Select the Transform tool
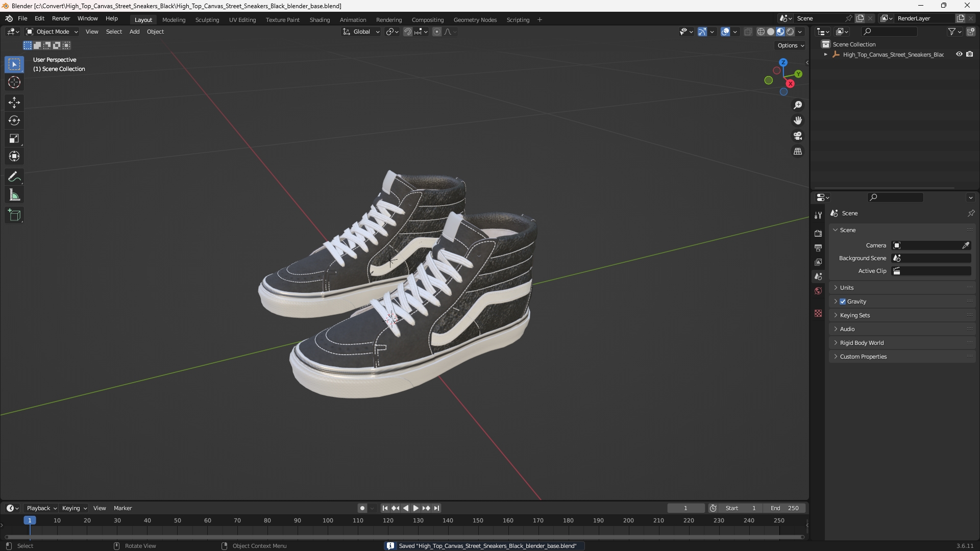 pos(14,156)
